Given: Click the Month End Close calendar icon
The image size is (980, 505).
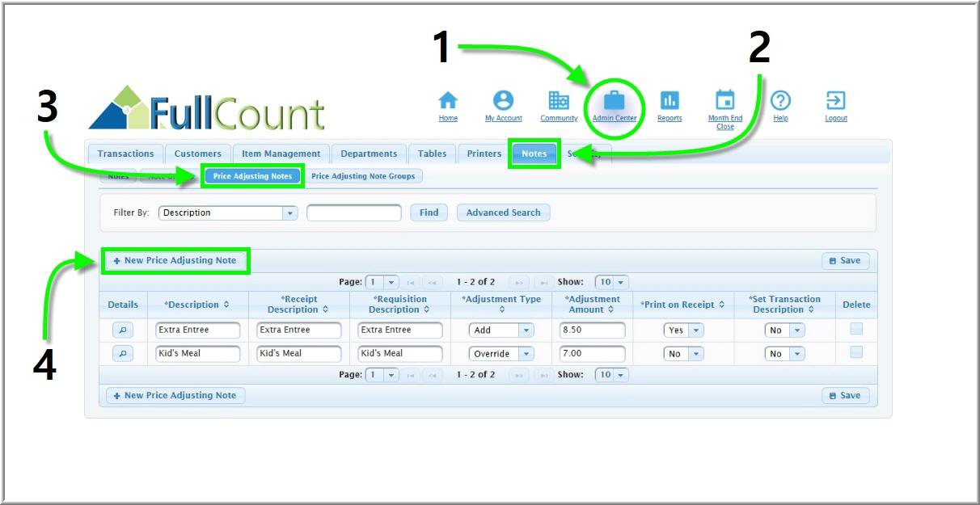Looking at the screenshot, I should (725, 101).
